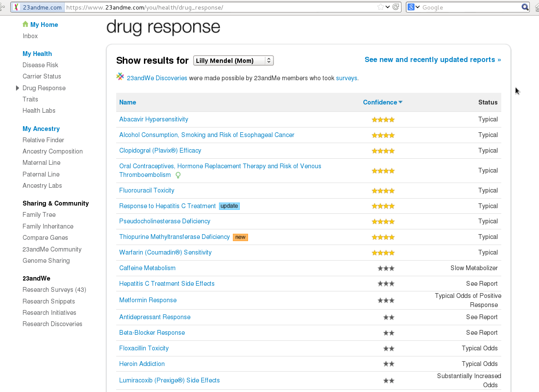Go to Disease Risk in the sidebar
The height and width of the screenshot is (392, 539).
(40, 65)
